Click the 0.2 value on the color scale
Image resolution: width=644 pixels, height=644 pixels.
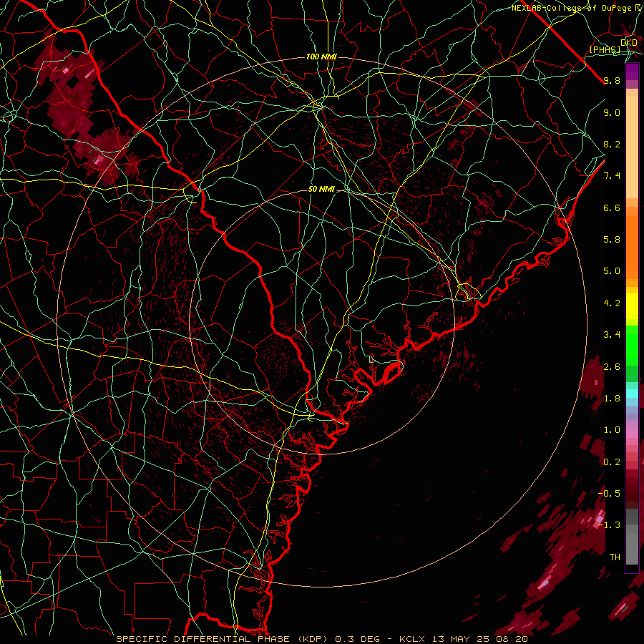tap(612, 462)
